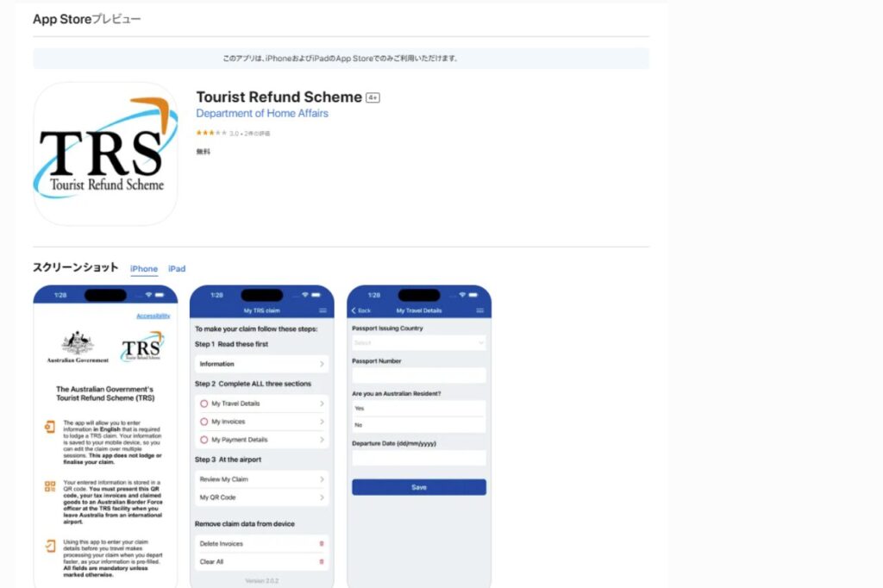Click the Wi-Fi icon on My TRS claim screenshot
Image resolution: width=883 pixels, height=588 pixels.
point(305,295)
